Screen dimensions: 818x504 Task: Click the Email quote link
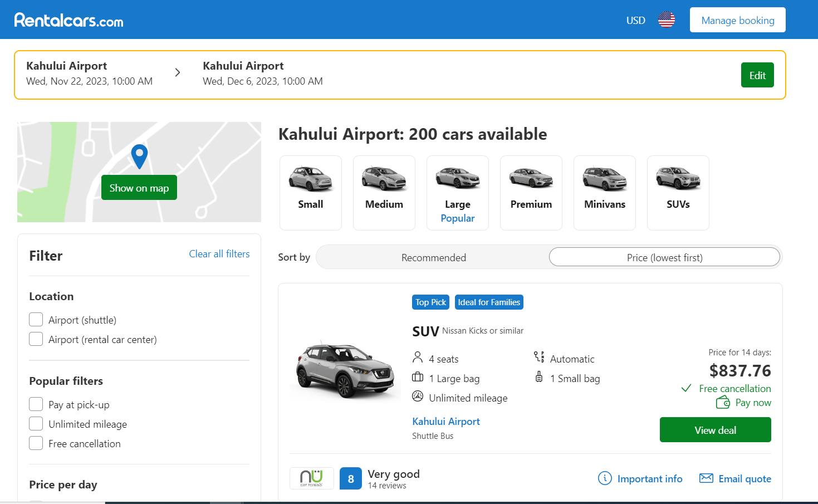[745, 479]
